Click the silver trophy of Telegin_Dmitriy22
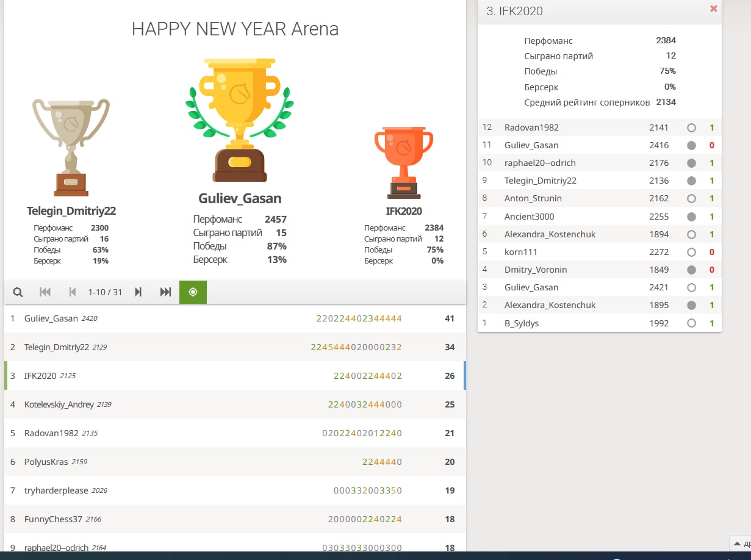 coord(71,146)
